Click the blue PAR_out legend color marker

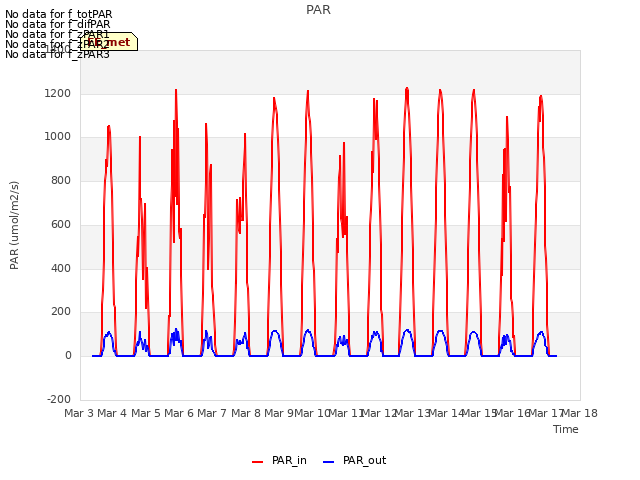329,462
